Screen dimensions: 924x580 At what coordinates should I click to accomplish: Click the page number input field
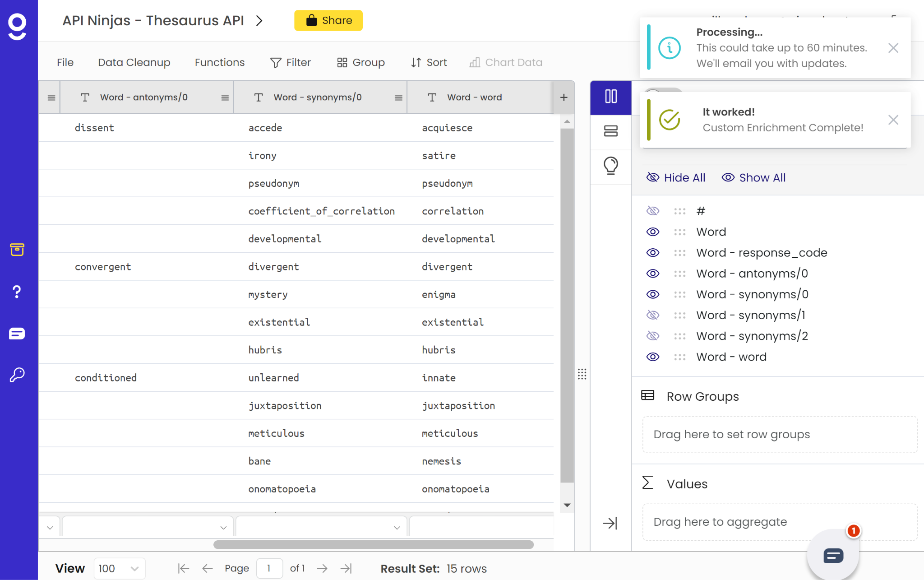[269, 568]
